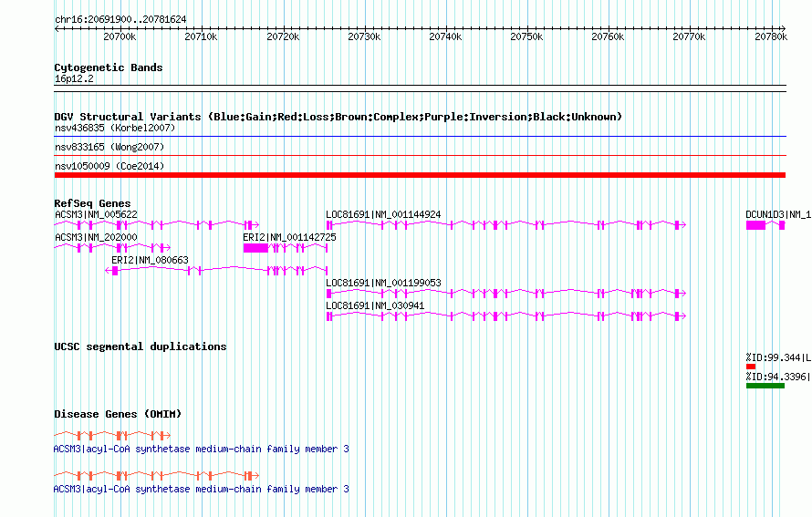
Task: Select variant nsv1050009 (Coe2014) label
Action: [109, 166]
